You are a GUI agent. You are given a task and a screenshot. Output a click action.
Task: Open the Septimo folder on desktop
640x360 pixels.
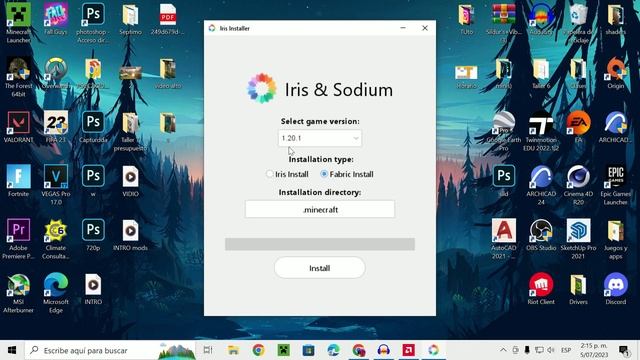point(131,20)
